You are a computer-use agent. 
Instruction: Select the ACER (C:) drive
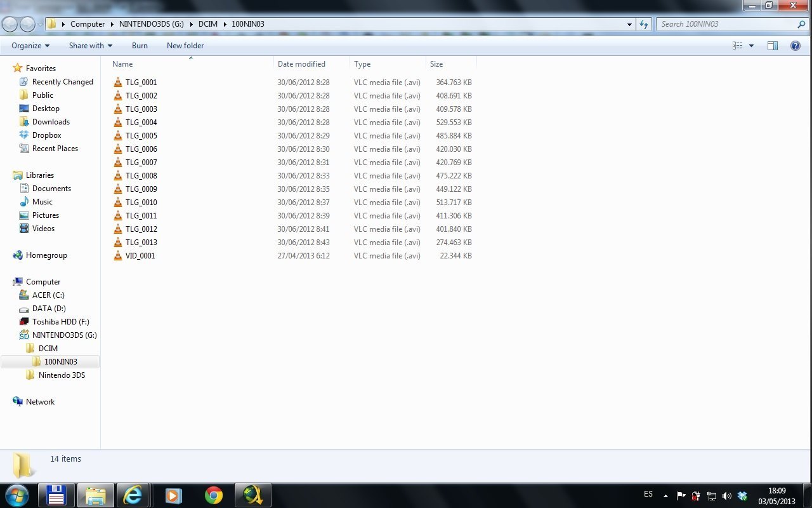[x=48, y=295]
